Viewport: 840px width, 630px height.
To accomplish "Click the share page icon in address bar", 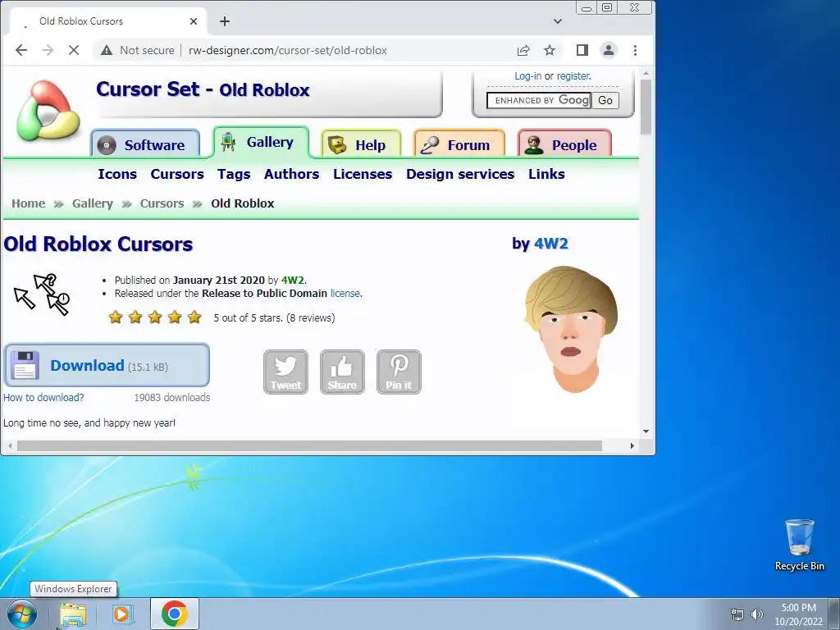I will (523, 50).
